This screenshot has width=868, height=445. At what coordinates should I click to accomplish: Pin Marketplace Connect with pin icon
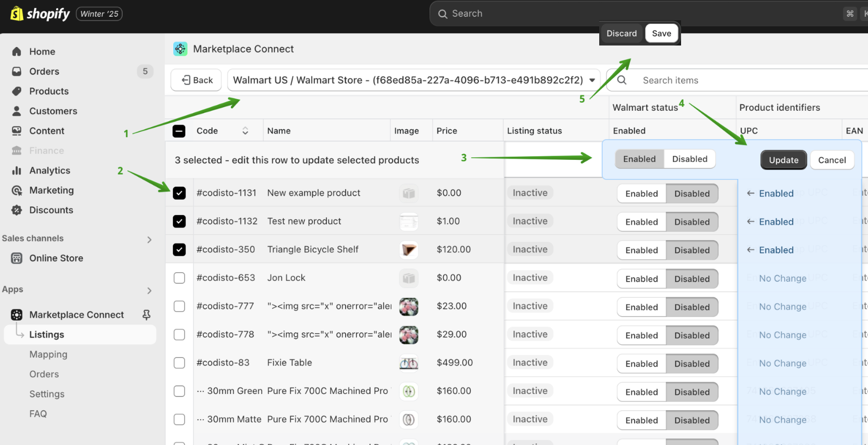[x=147, y=315]
